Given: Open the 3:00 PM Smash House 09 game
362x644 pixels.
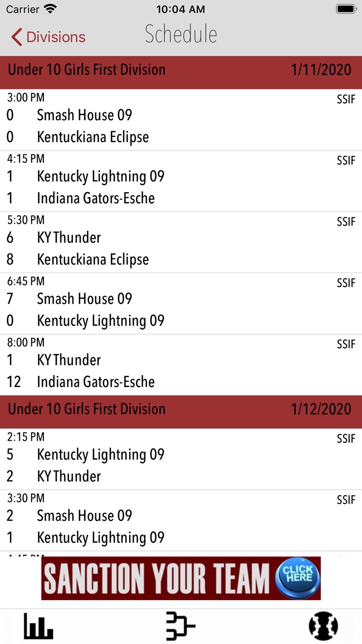Looking at the screenshot, I should point(181,120).
